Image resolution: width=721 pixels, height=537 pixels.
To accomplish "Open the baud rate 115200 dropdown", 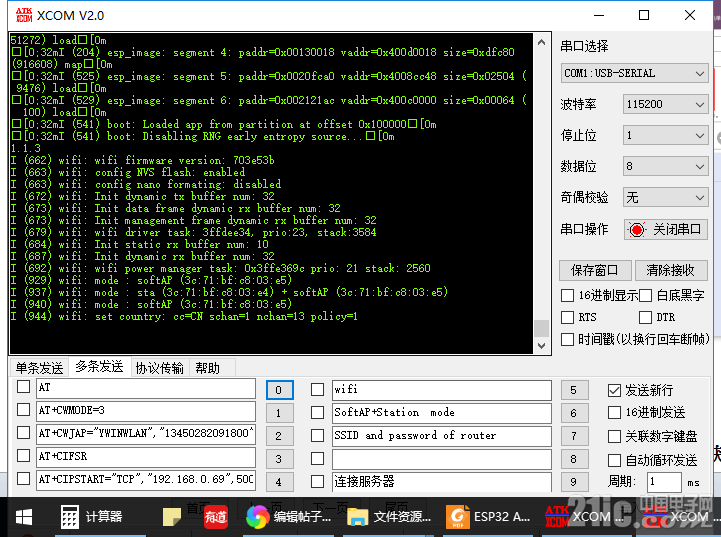I will point(665,104).
